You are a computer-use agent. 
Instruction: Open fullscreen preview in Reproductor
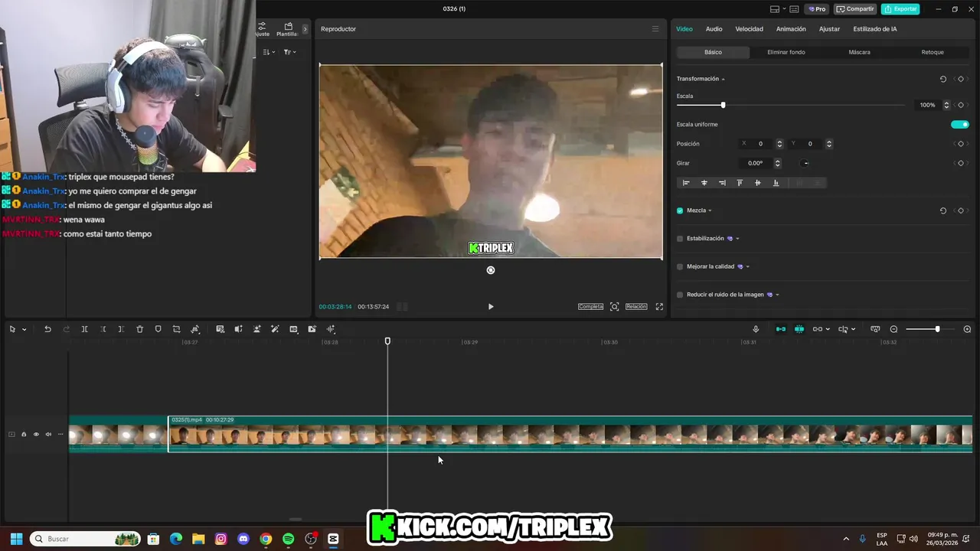[659, 307]
